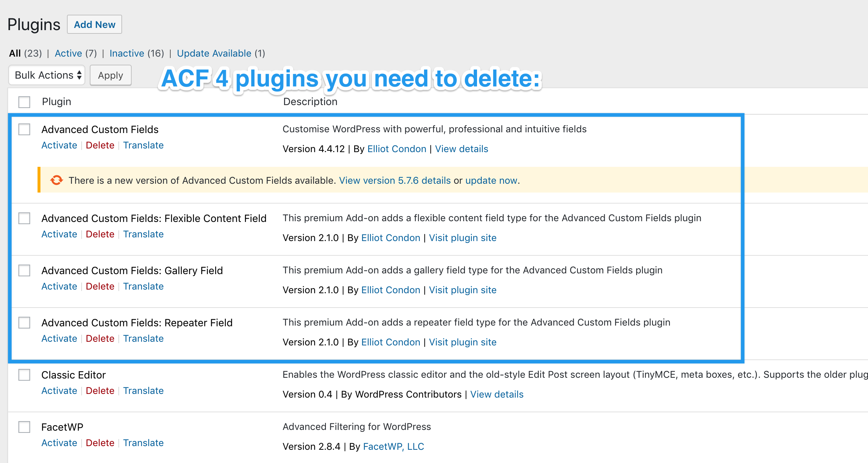Check the Flexible Content Field plugin checkbox

[x=24, y=218]
